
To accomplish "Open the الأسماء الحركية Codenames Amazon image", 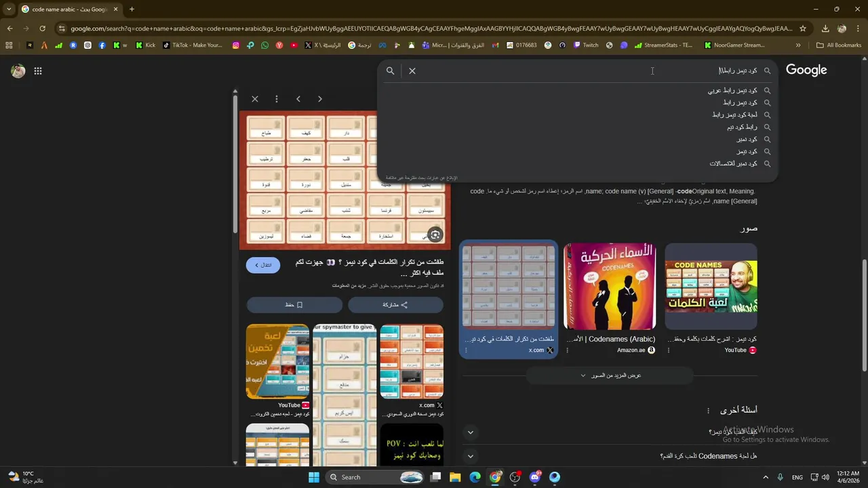I will pyautogui.click(x=610, y=287).
